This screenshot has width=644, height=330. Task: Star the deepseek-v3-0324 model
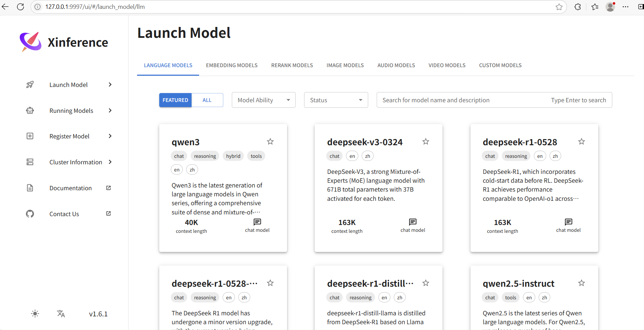coord(426,141)
